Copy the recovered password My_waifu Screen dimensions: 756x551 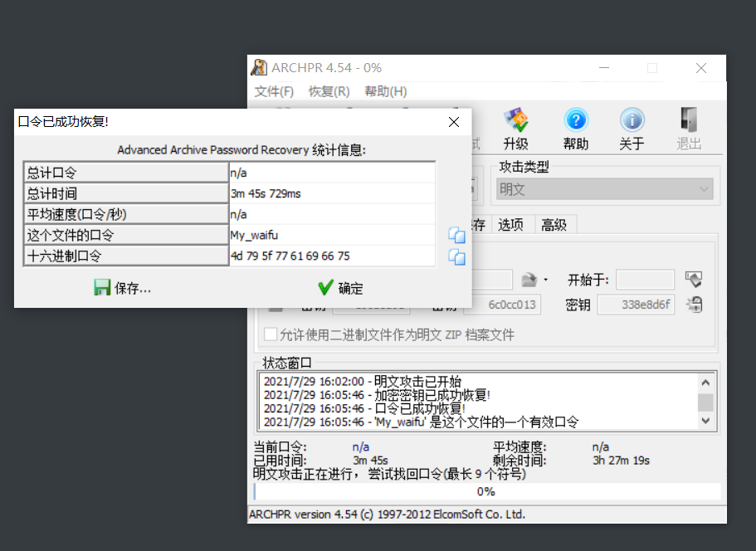(x=456, y=235)
